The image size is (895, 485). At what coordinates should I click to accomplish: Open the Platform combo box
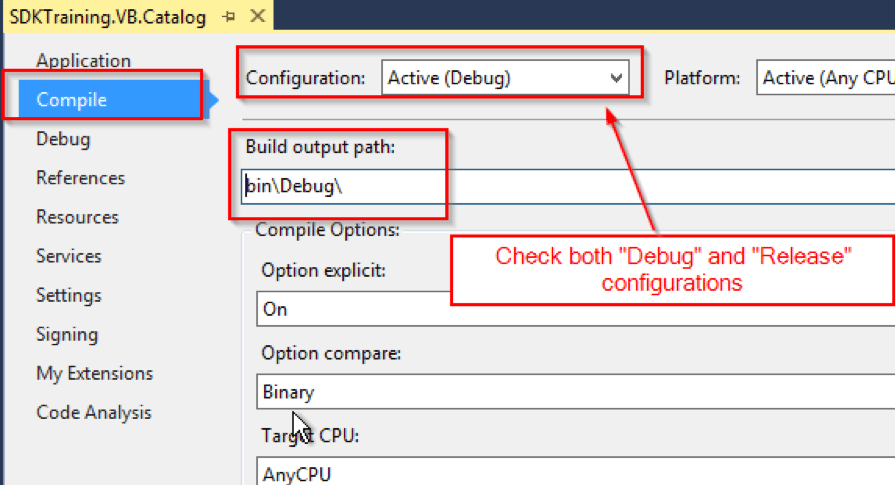point(824,78)
